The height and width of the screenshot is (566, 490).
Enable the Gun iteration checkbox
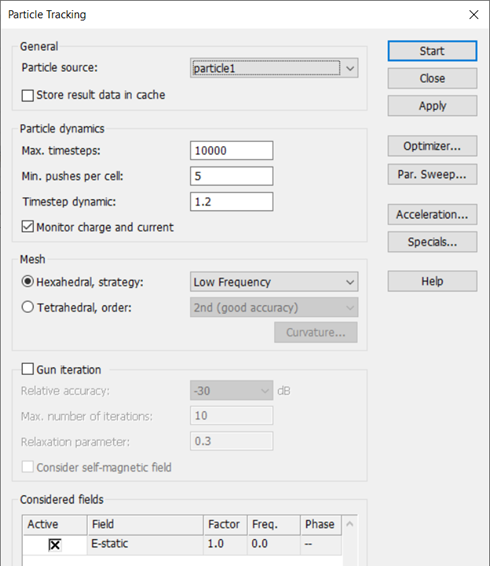28,369
